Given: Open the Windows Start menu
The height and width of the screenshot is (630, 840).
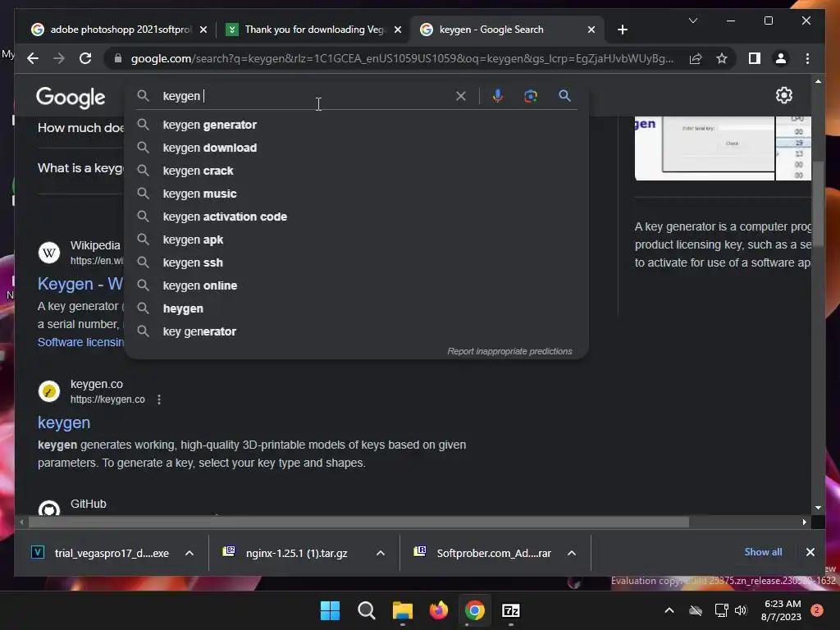Looking at the screenshot, I should coord(330,610).
